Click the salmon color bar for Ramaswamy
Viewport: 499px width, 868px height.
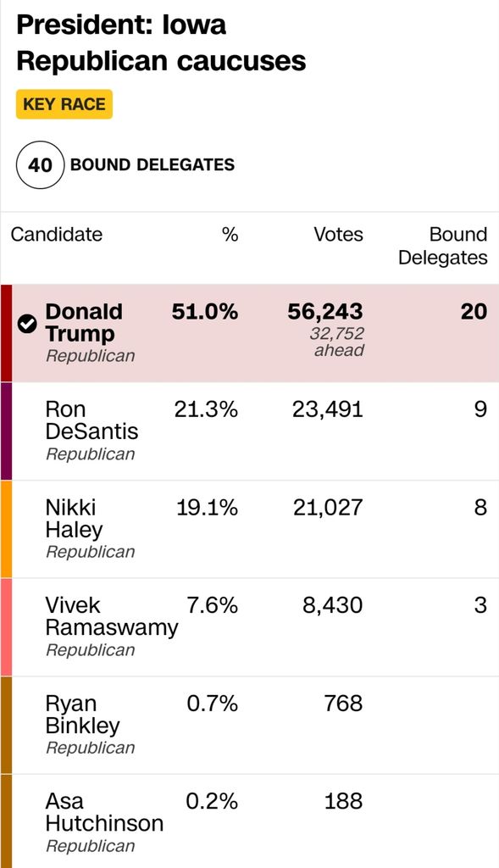click(x=6, y=627)
